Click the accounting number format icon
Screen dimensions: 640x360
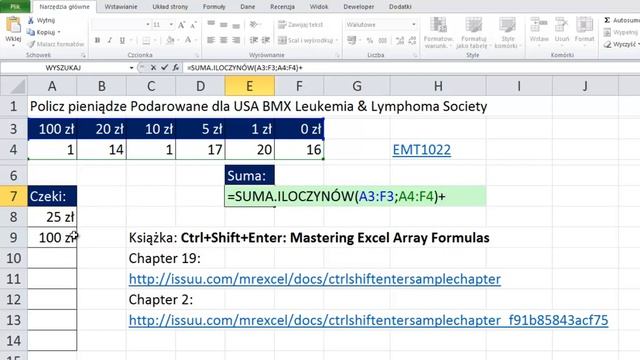351,40
